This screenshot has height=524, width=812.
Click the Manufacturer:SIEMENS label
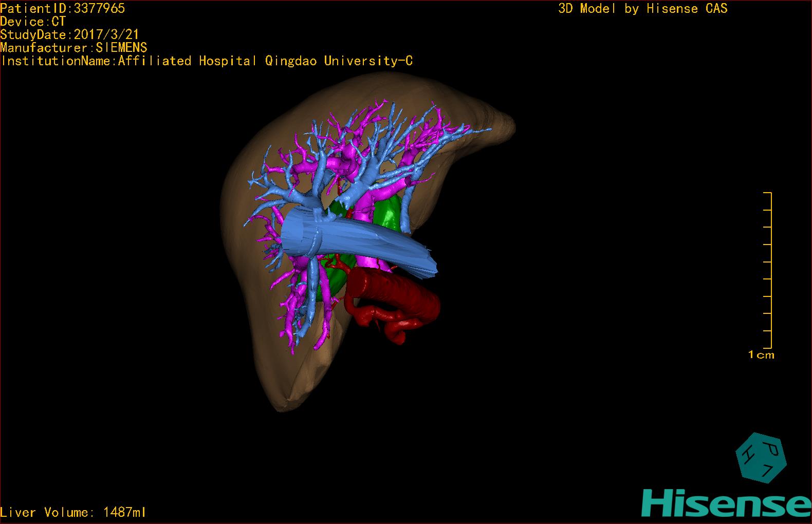[x=73, y=48]
